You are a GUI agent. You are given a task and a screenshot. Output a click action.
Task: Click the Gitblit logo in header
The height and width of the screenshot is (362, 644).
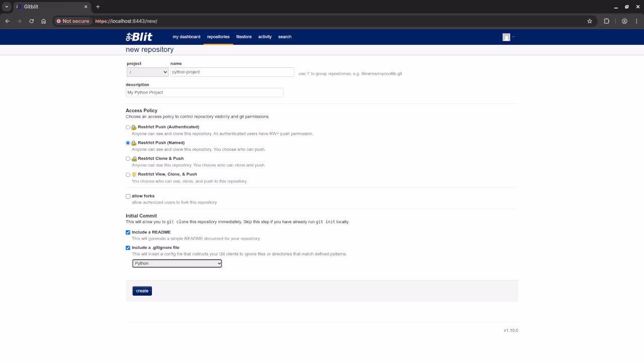coord(139,37)
